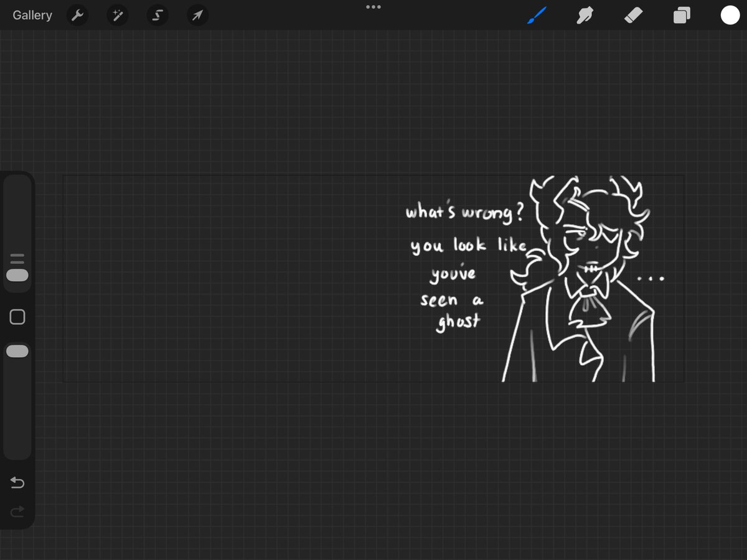Click the handwritten word "ghost"
The image size is (747, 560).
click(458, 322)
